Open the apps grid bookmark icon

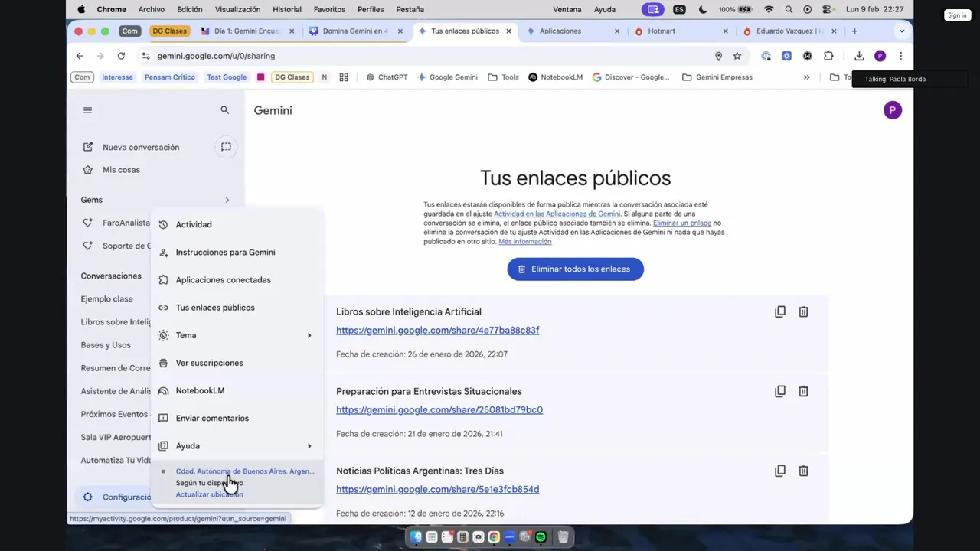point(344,77)
